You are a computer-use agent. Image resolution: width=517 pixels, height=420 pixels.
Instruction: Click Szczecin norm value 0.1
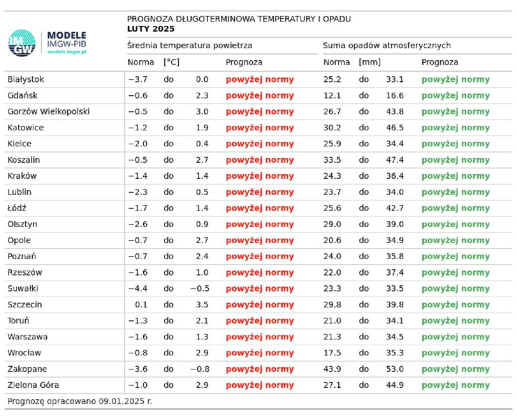pyautogui.click(x=141, y=305)
